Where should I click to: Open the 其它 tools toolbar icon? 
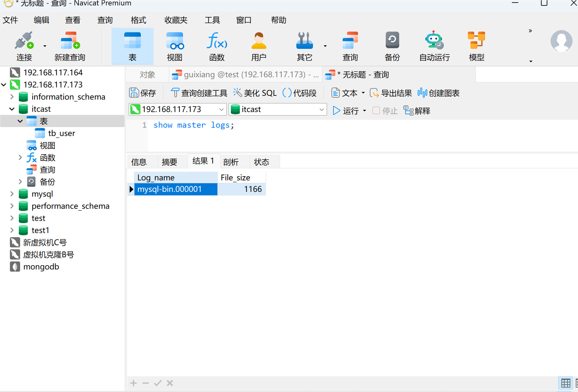tap(304, 46)
